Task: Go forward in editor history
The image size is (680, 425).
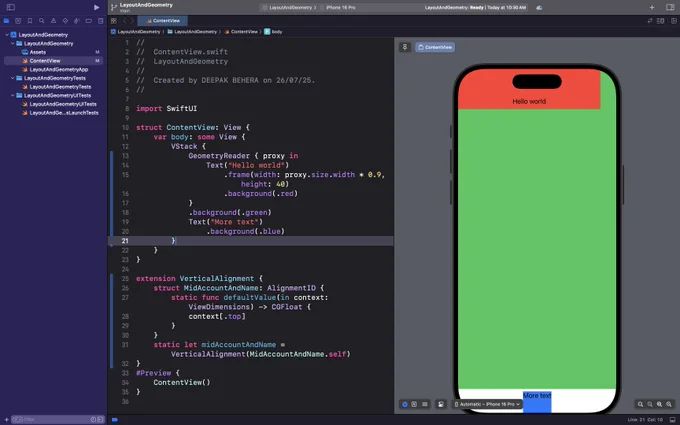Action: pos(132,20)
